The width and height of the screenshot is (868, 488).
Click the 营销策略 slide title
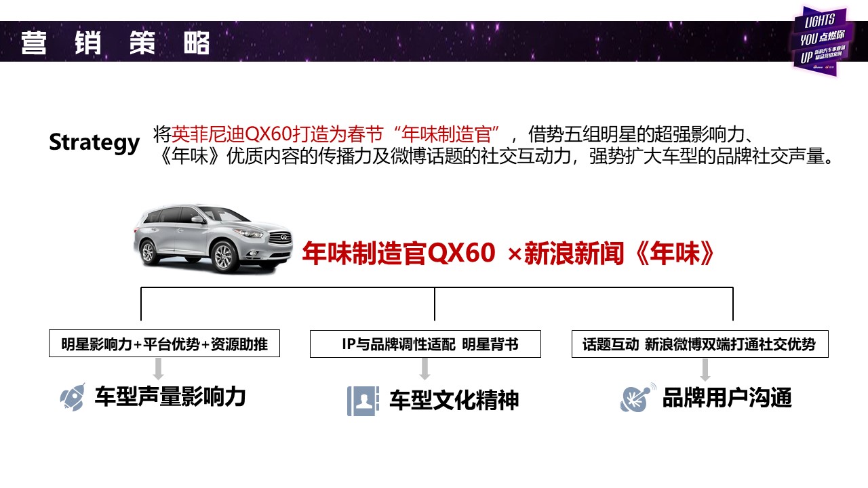click(x=115, y=42)
